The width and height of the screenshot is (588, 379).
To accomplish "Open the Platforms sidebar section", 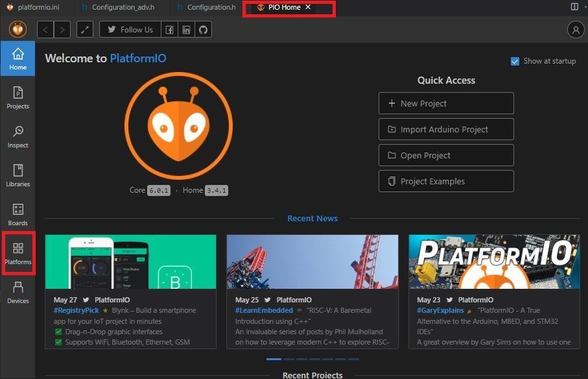I will 18,253.
